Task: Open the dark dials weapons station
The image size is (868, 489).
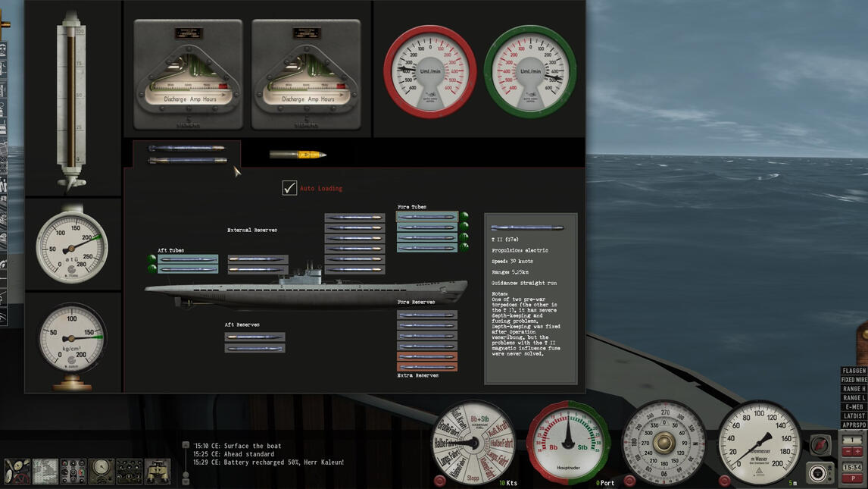Action: click(x=130, y=470)
